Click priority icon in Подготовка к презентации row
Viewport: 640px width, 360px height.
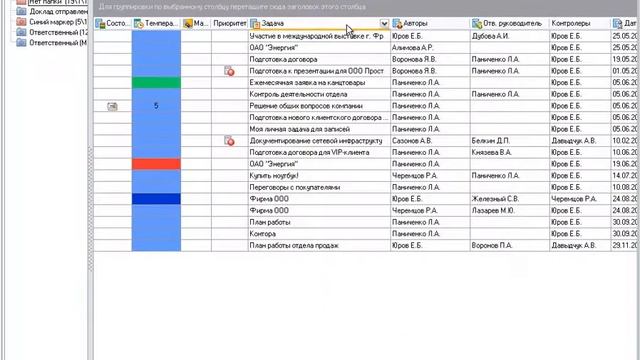coord(229,71)
